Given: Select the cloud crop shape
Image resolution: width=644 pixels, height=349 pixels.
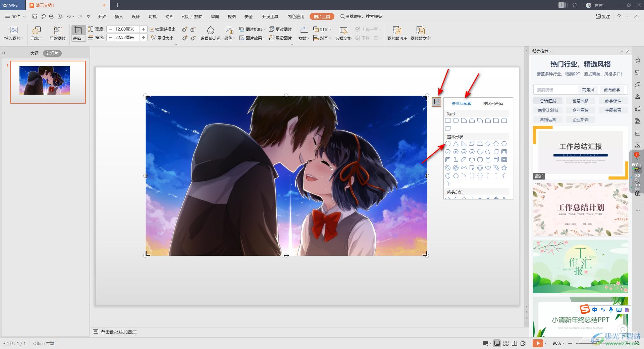Looking at the screenshot, I should pyautogui.click(x=456, y=176).
